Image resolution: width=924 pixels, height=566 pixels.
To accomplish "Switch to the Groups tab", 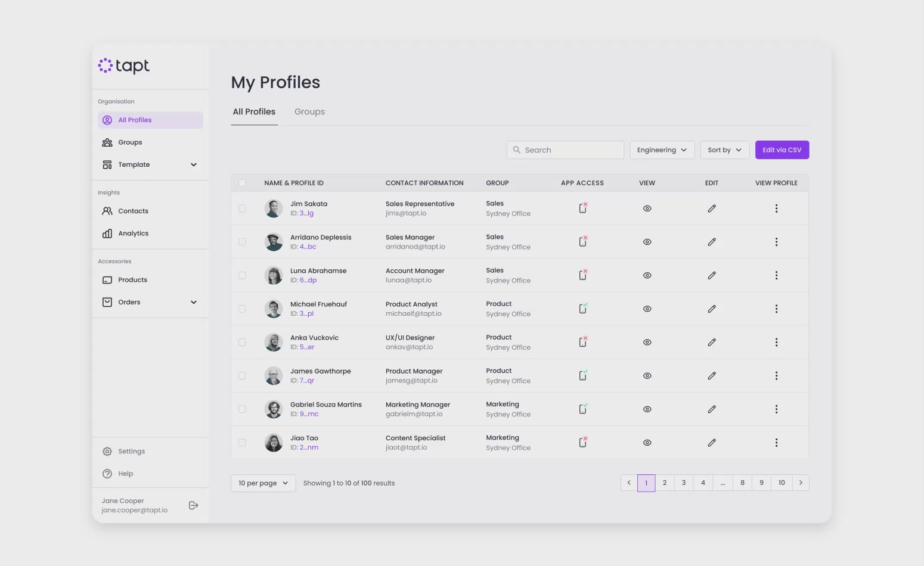I will pyautogui.click(x=309, y=112).
